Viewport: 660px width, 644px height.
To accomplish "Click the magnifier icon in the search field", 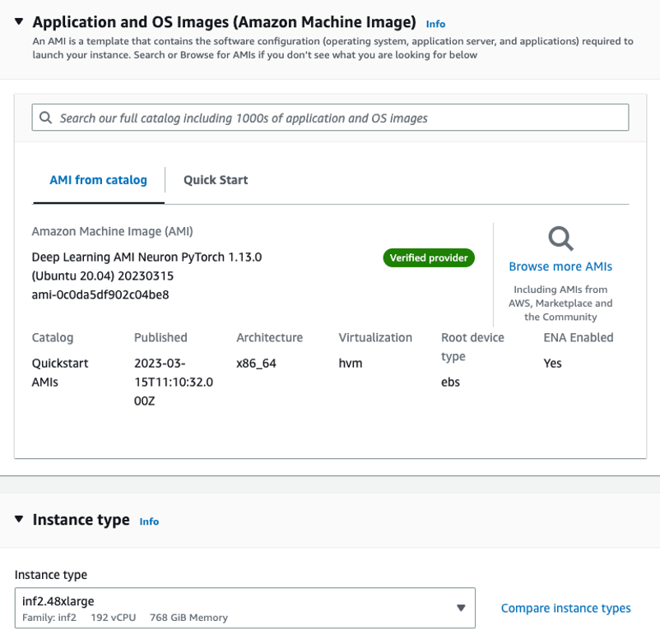I will 45,118.
